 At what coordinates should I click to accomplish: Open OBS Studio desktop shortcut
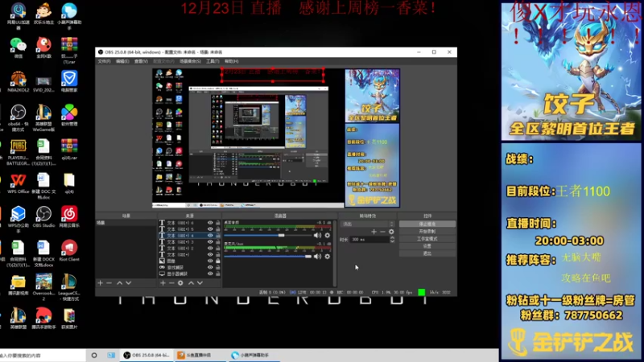(x=43, y=217)
